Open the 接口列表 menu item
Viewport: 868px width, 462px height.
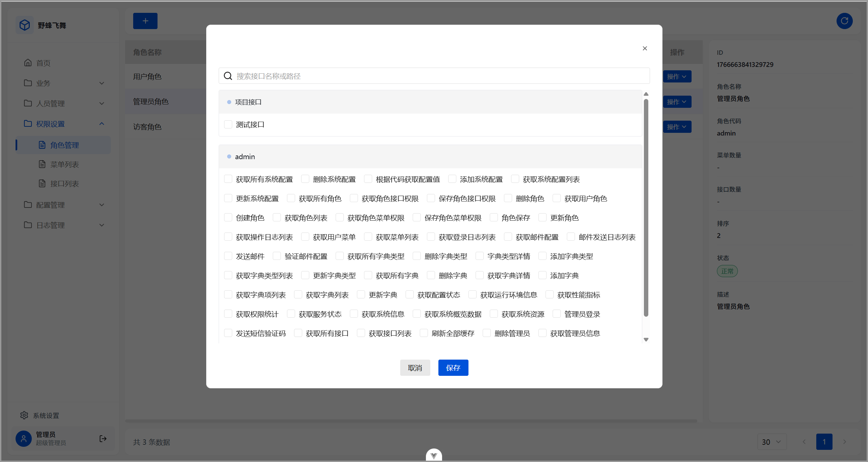click(x=64, y=184)
